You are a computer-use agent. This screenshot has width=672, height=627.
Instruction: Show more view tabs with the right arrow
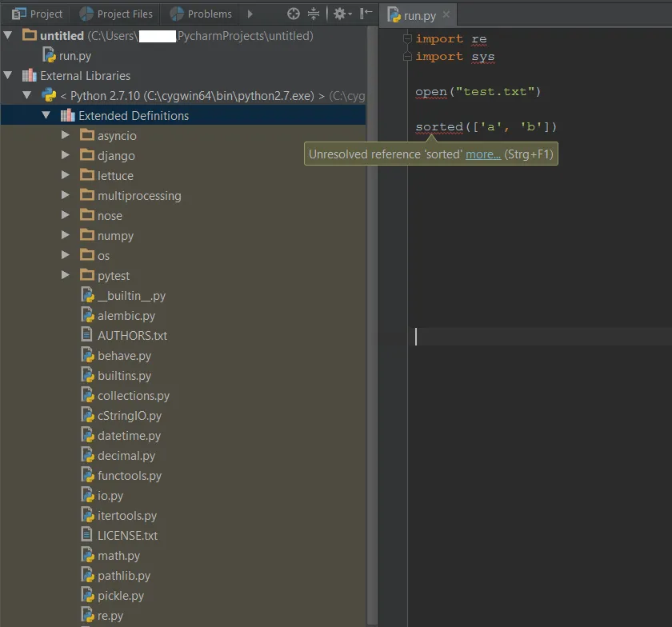coord(250,14)
